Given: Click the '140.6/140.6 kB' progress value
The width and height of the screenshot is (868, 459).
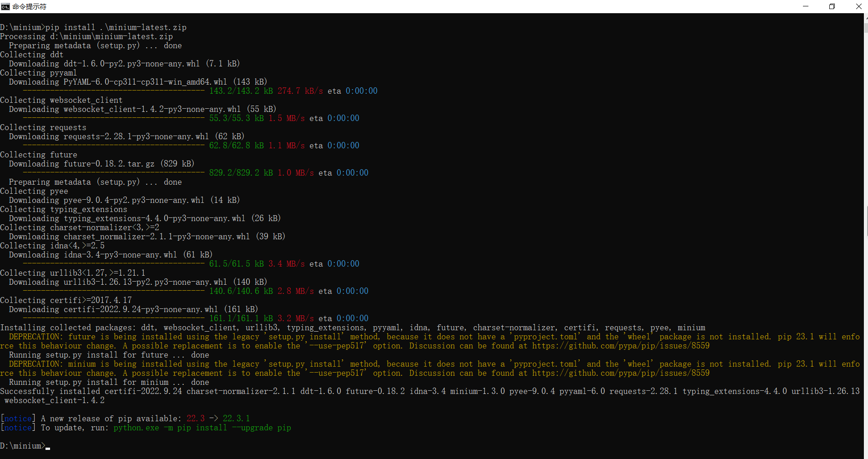Looking at the screenshot, I should (x=241, y=291).
